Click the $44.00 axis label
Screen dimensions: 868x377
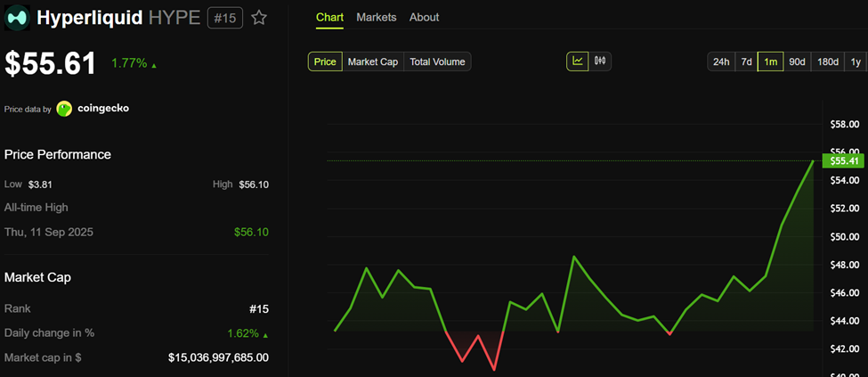click(x=845, y=321)
